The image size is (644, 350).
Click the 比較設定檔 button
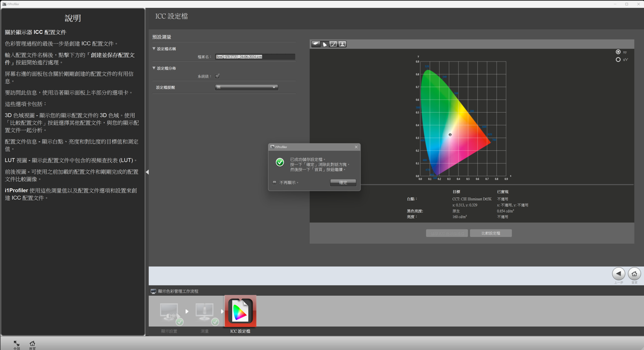click(490, 233)
